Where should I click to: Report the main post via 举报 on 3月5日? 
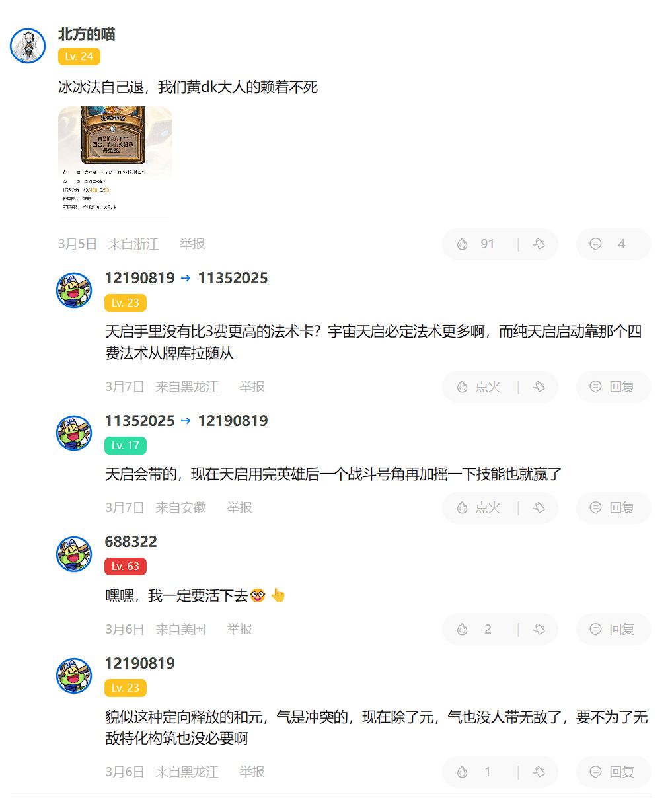click(192, 244)
